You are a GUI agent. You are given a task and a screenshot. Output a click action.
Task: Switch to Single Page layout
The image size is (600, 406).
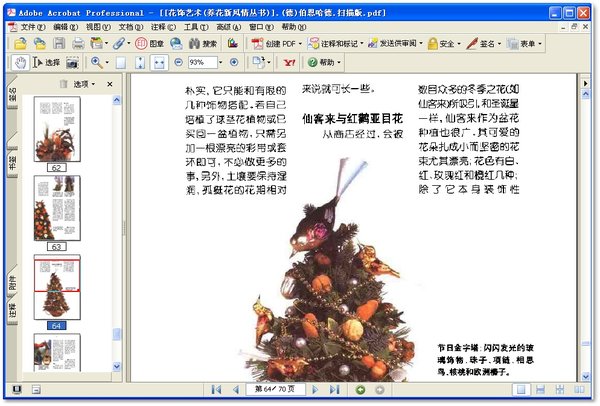(521, 390)
